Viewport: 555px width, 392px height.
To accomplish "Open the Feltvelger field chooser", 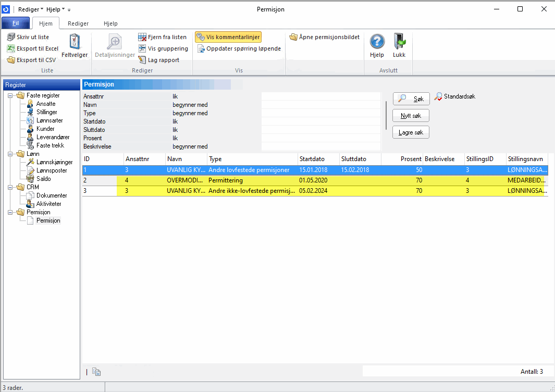I will (x=75, y=46).
